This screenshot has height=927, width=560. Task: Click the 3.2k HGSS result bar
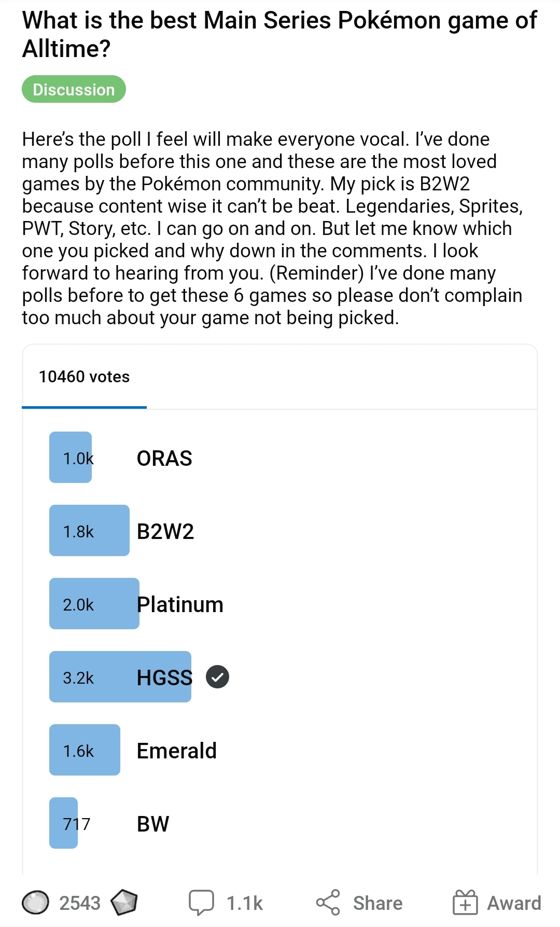120,677
